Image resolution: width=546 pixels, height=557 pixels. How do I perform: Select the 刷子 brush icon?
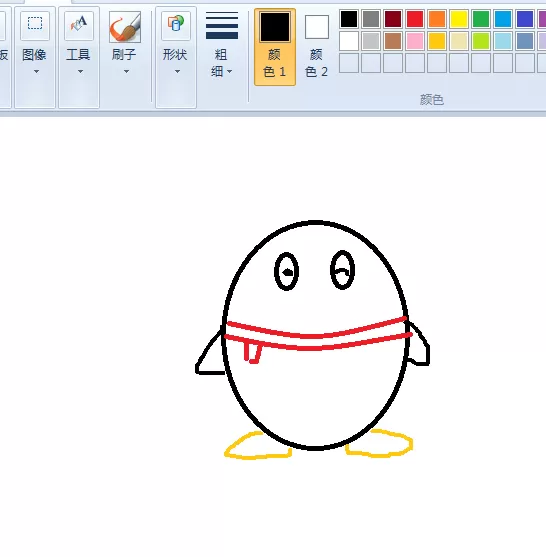125,27
